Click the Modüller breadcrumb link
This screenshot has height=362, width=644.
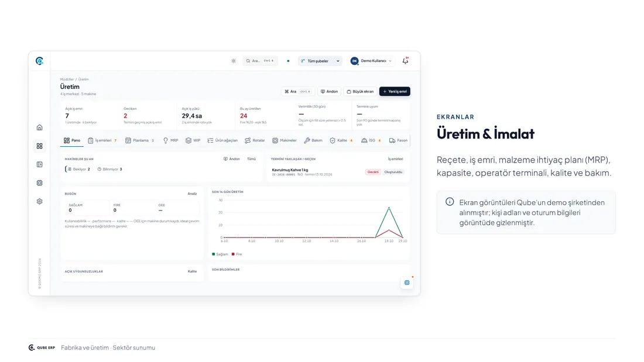tap(67, 79)
